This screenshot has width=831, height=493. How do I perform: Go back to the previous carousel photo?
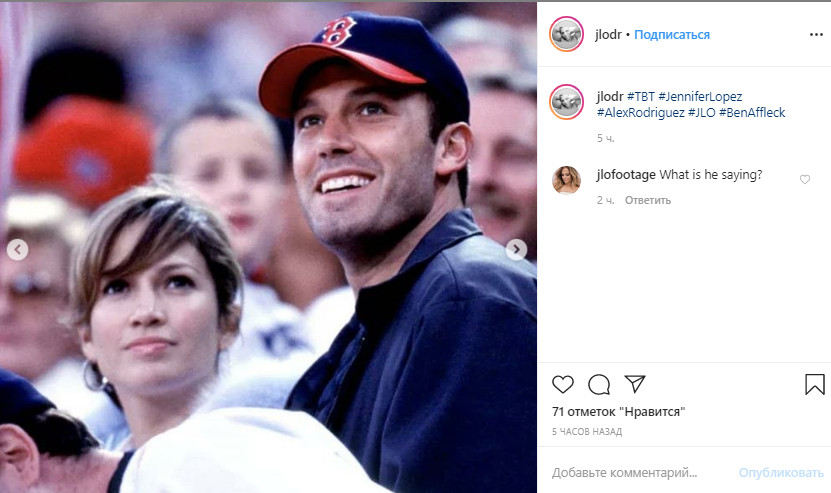(17, 250)
